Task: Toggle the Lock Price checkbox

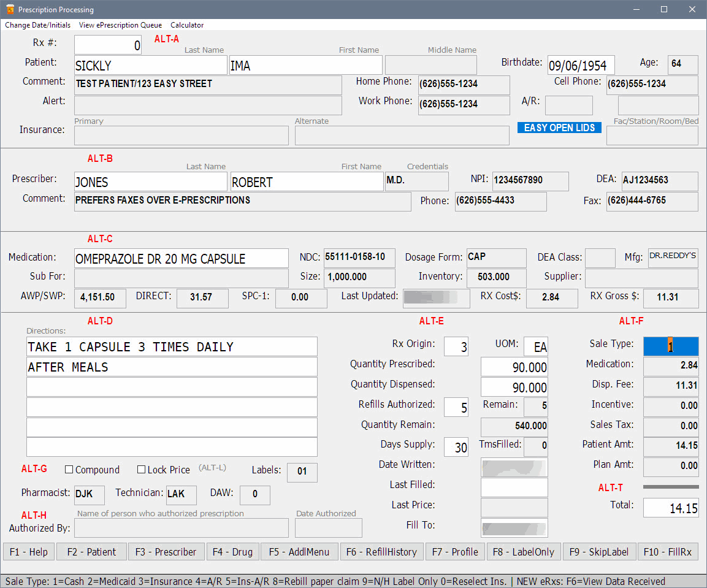Action: click(x=141, y=470)
